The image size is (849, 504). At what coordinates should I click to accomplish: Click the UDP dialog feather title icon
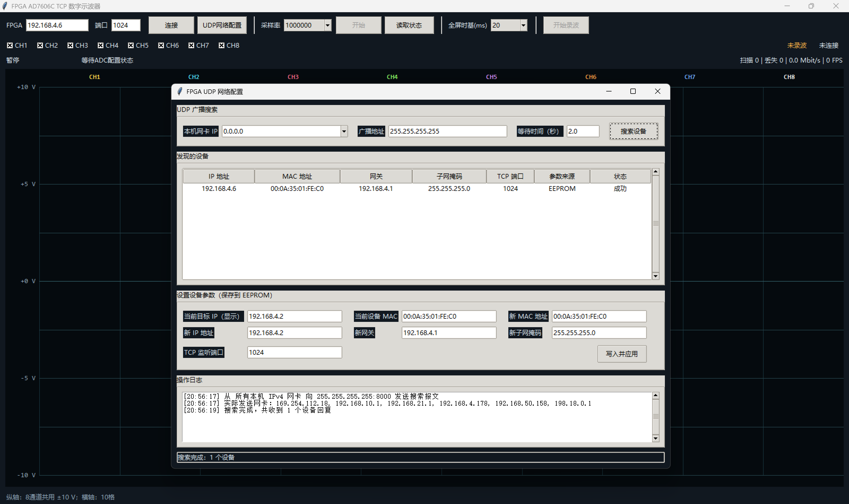coord(180,91)
